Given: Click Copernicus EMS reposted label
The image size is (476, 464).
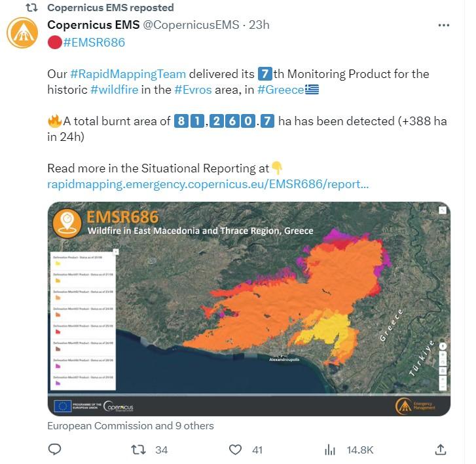Looking at the screenshot, I should (x=111, y=8).
